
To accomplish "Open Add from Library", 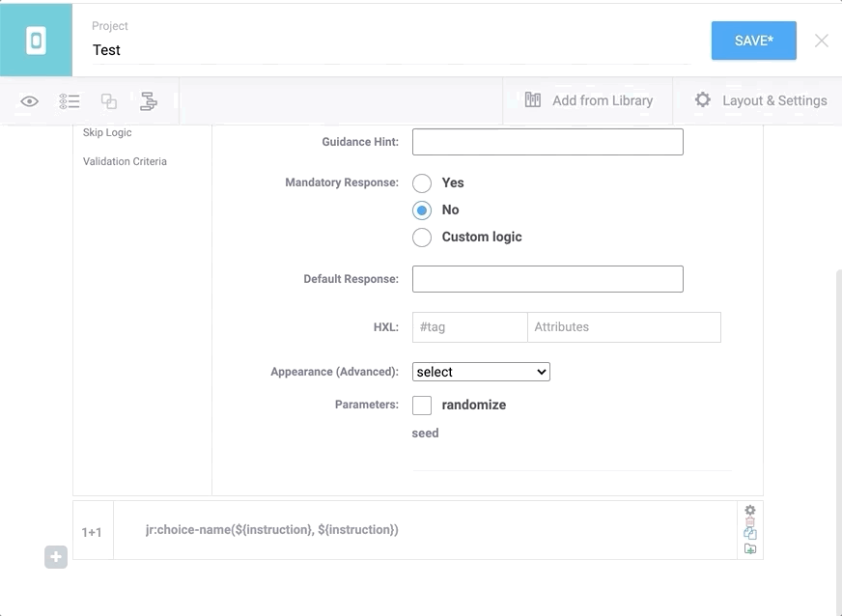I will click(x=588, y=100).
